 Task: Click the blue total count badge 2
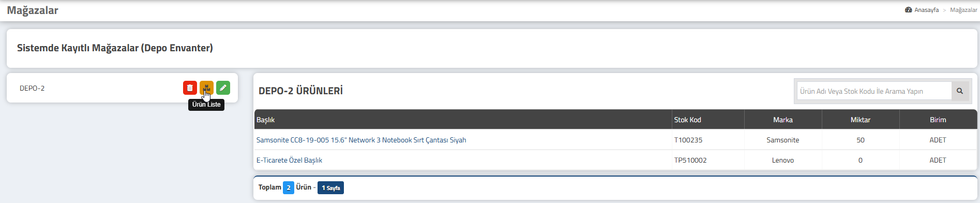point(289,187)
